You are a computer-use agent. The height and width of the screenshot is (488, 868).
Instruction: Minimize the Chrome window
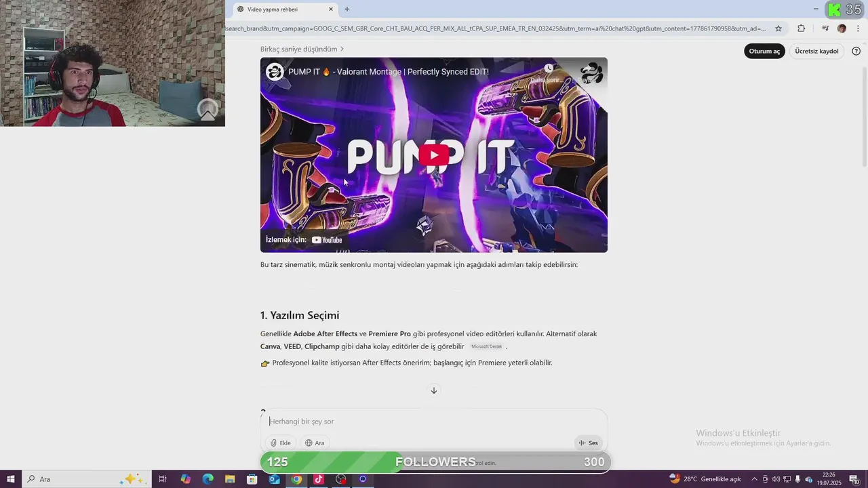click(815, 9)
